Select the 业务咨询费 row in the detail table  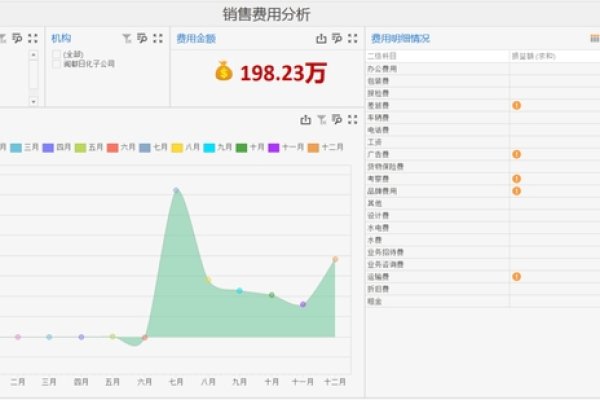(483, 264)
